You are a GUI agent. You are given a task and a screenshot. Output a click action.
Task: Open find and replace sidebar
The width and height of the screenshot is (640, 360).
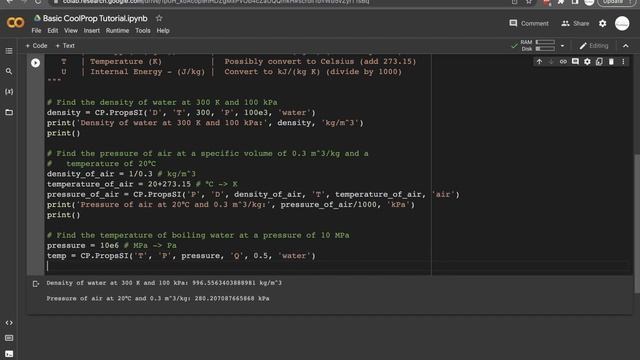(x=9, y=71)
